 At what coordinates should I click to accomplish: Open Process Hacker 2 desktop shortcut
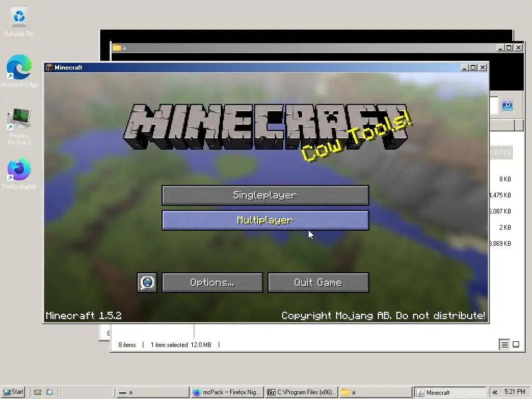(x=19, y=127)
